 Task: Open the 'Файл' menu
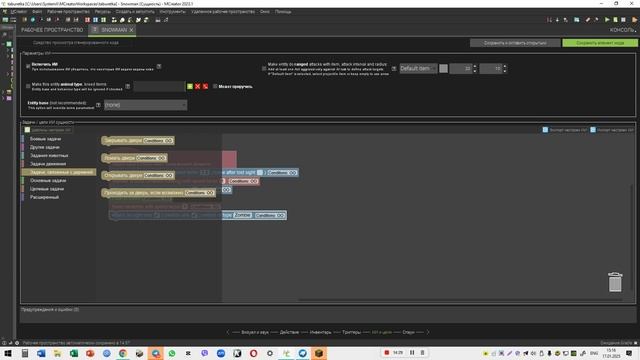point(37,12)
